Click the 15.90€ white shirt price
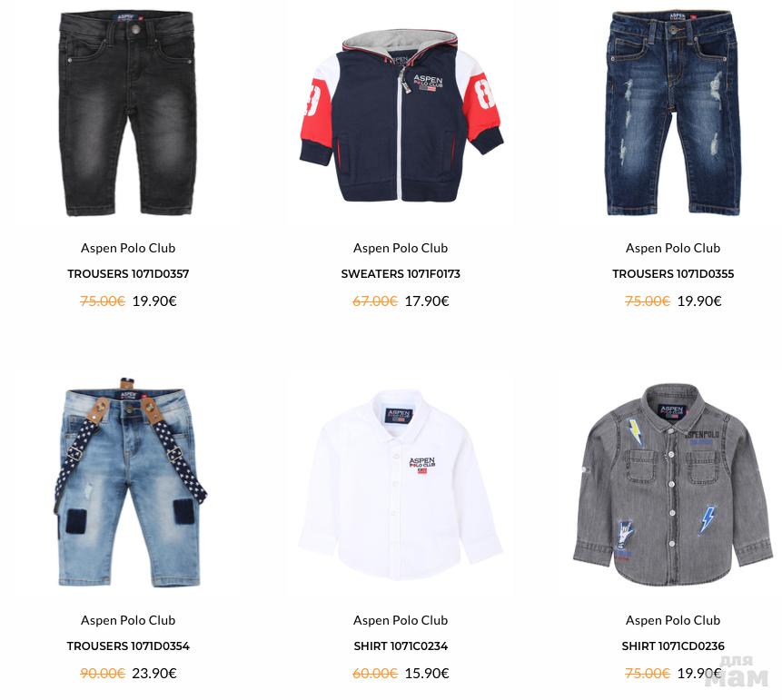The image size is (782, 700). [x=427, y=674]
